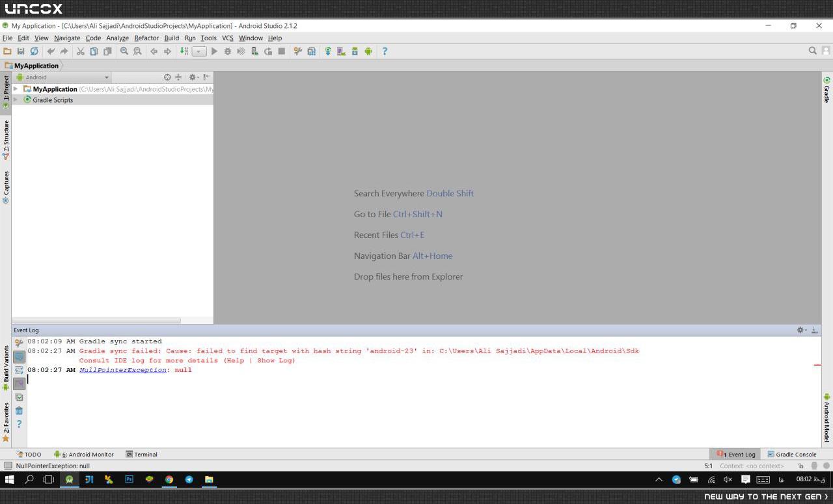Viewport: 833px width, 504px height.
Task: Click the Event Log help question icon
Action: (x=19, y=424)
